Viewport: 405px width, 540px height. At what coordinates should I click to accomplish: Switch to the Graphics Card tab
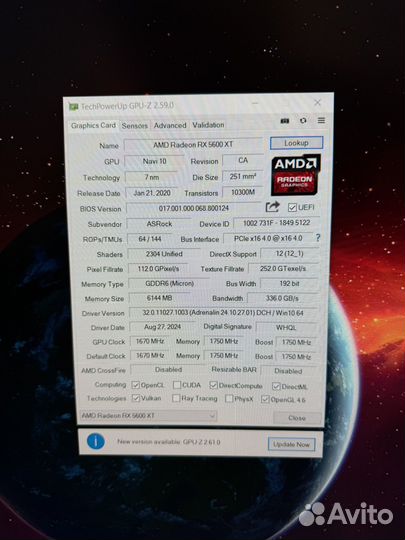[x=93, y=125]
